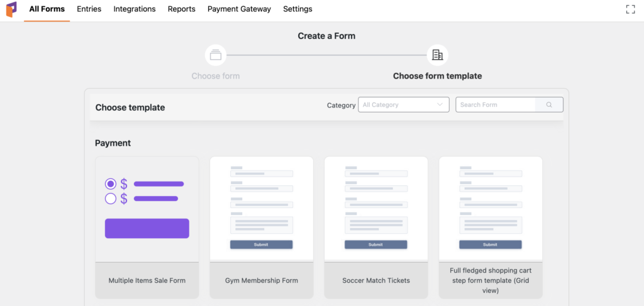Click the Choose form step icon
Screen dimensions: 644x306
coord(216,55)
